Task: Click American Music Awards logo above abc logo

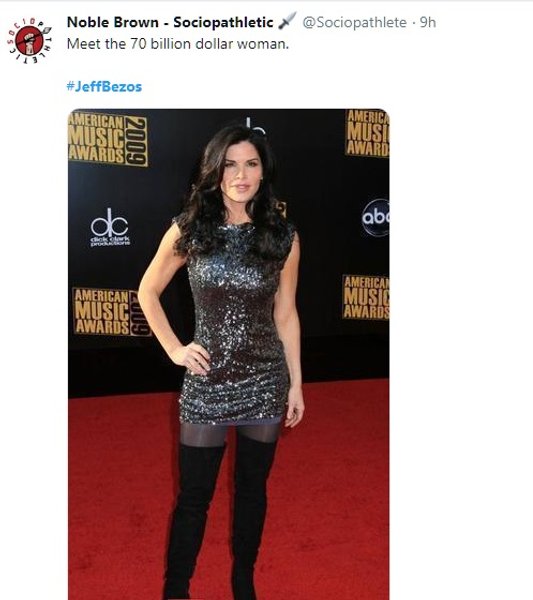Action: coord(367,133)
